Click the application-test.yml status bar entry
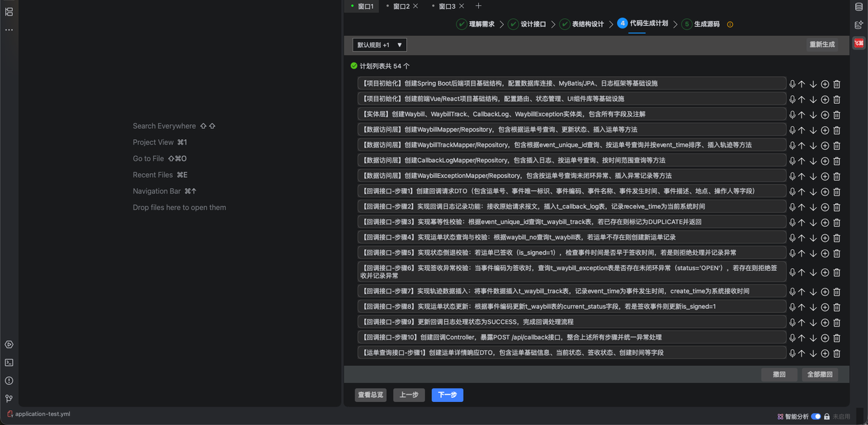Viewport: 868px width, 425px height. pos(39,414)
